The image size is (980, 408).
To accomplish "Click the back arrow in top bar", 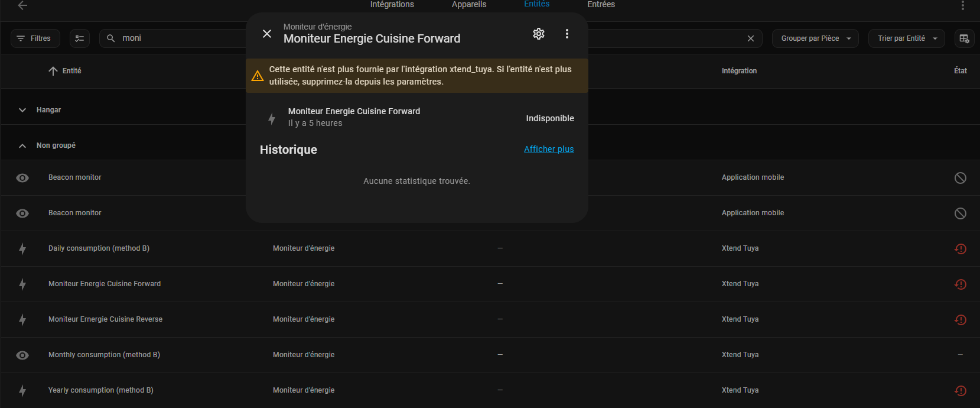I will coord(22,5).
